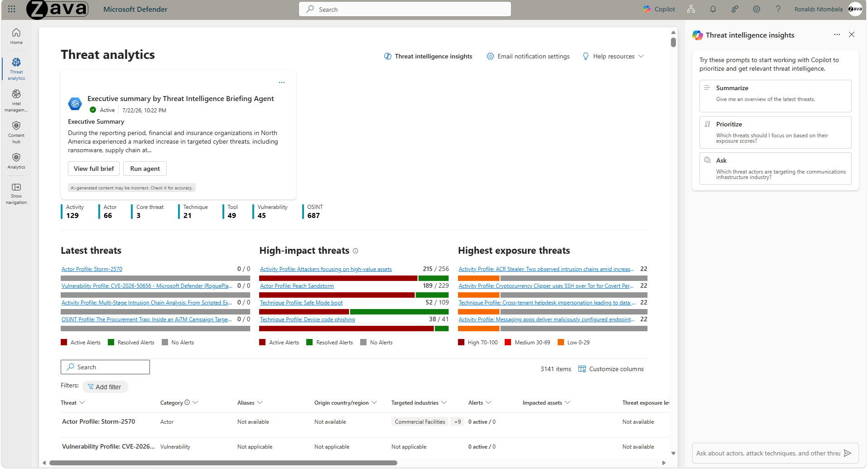
Task: Select the OSINT 687 count tab
Action: [313, 212]
